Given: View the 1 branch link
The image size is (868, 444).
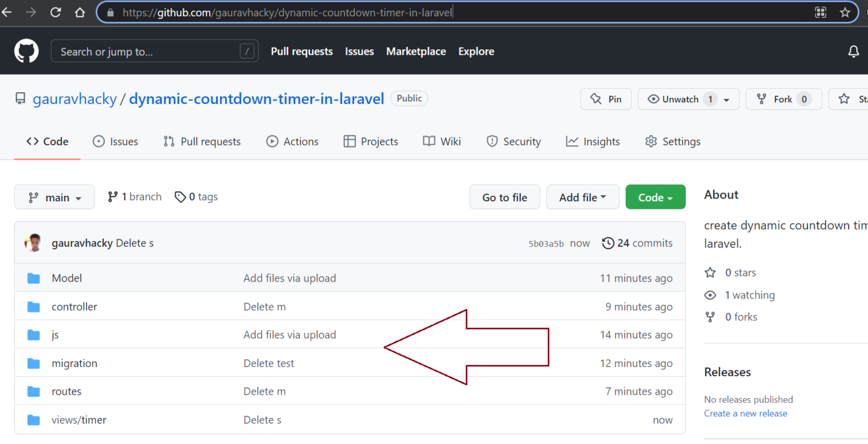Looking at the screenshot, I should pos(134,197).
